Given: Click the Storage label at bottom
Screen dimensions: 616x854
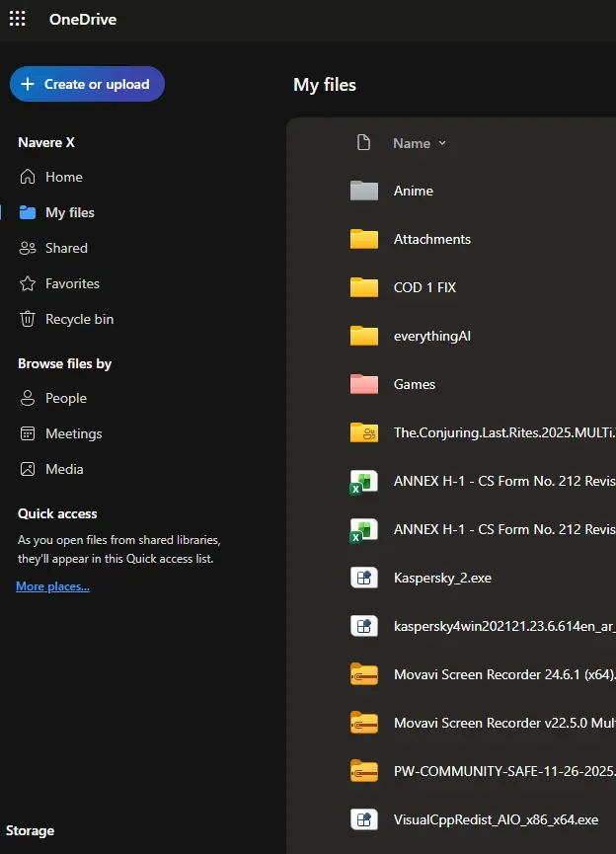Looking at the screenshot, I should point(30,830).
